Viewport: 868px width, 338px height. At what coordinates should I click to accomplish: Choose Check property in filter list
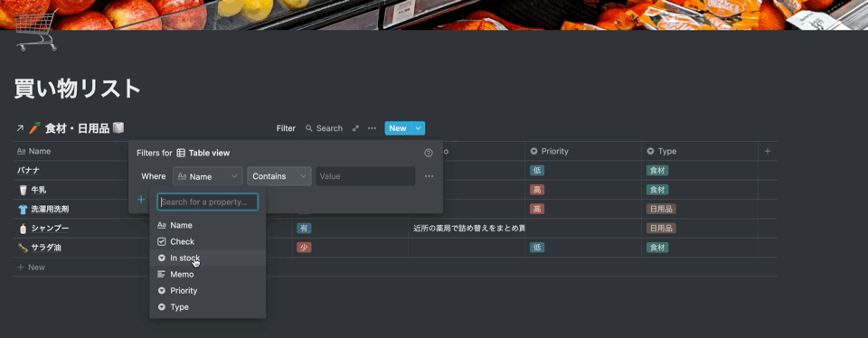pyautogui.click(x=208, y=241)
